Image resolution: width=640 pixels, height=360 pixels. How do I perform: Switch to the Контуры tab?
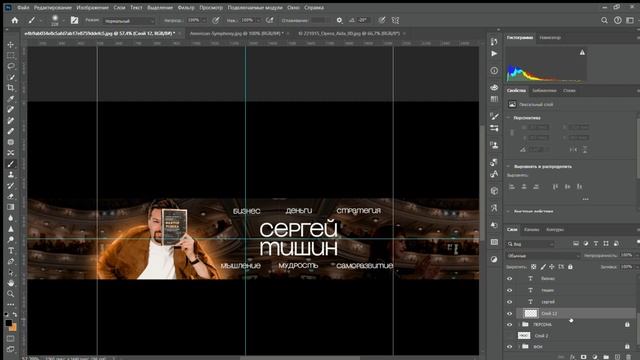coord(555,230)
